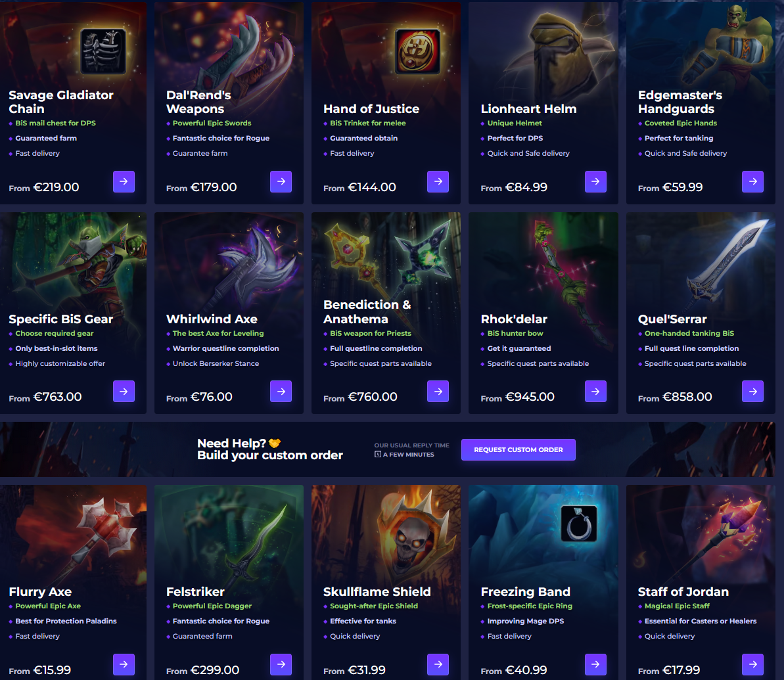784x680 pixels.
Task: Click the Rhok'delar card arrow button
Action: click(595, 391)
